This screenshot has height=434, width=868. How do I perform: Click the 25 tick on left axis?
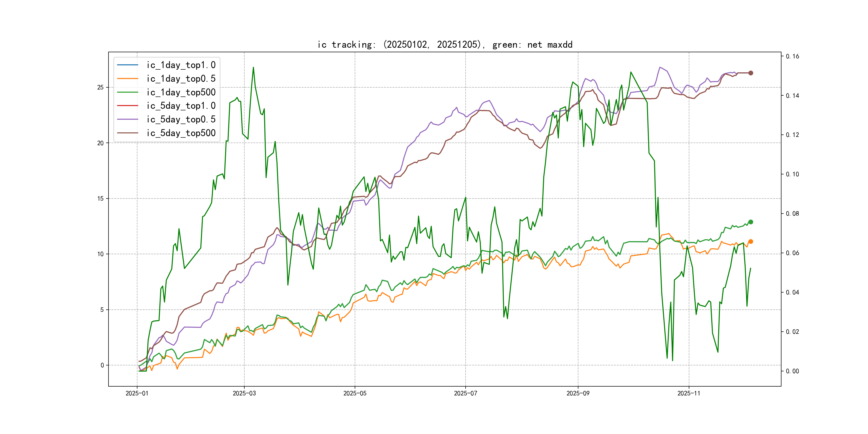[x=100, y=87]
